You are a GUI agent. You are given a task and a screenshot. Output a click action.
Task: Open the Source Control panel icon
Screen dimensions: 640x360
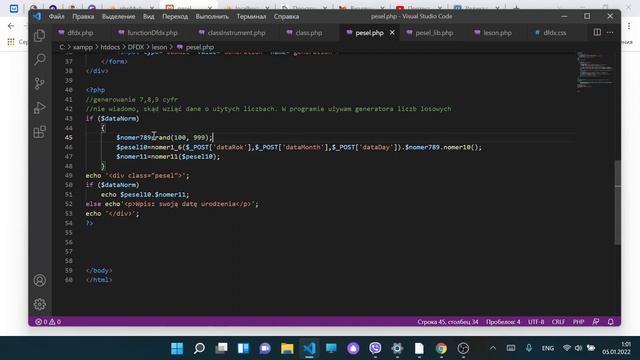(x=40, y=84)
